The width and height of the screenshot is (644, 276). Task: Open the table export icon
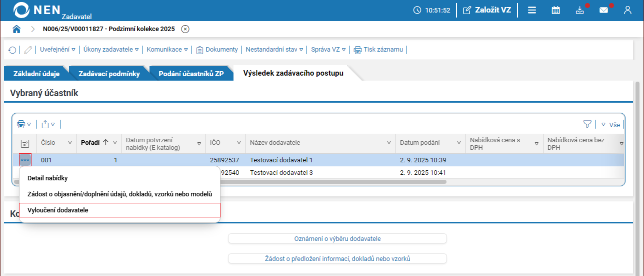click(x=48, y=124)
